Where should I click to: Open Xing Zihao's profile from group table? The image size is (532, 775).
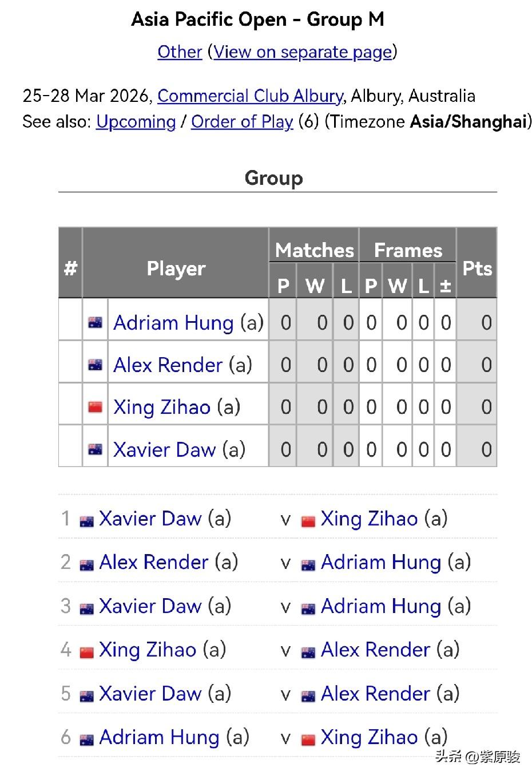coord(162,407)
